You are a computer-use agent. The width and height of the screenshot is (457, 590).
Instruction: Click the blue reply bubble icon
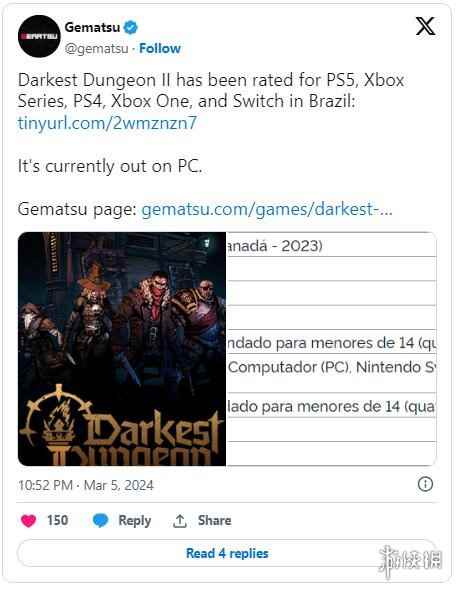100,521
